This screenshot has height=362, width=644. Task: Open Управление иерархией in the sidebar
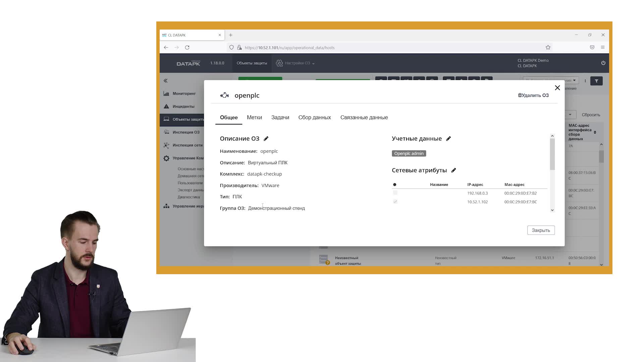tap(183, 206)
